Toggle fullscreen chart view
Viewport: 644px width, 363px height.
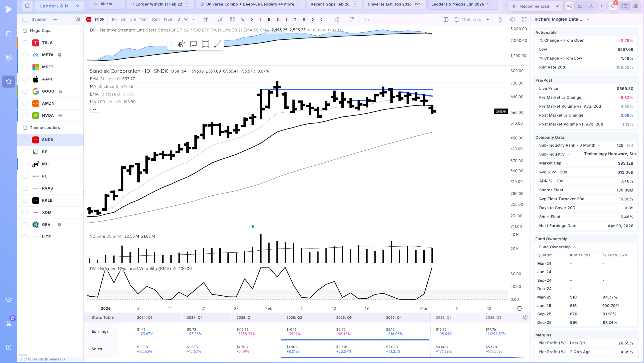pos(524,19)
